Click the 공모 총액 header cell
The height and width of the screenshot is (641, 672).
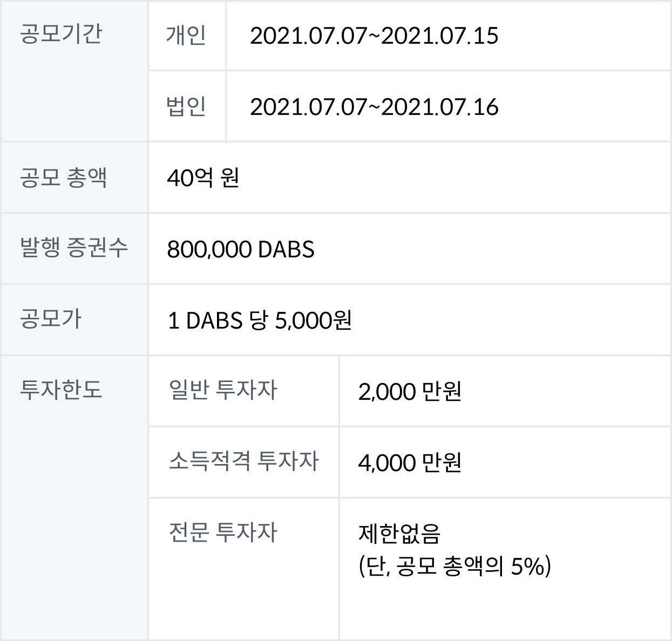(x=74, y=178)
